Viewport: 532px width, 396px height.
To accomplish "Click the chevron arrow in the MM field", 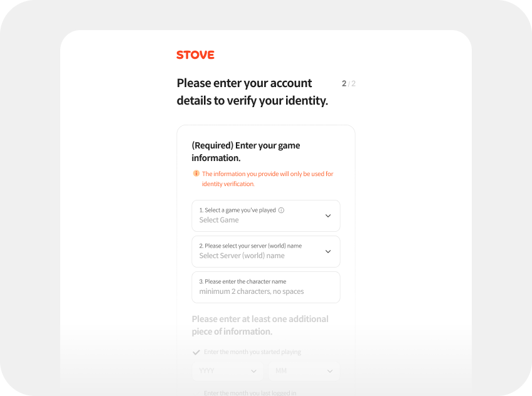I will pyautogui.click(x=330, y=371).
